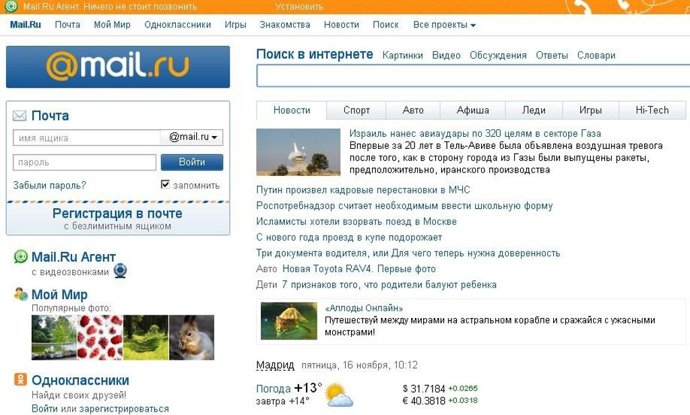690x415 pixels.
Task: Click the Погода weather link
Action: coord(273,389)
